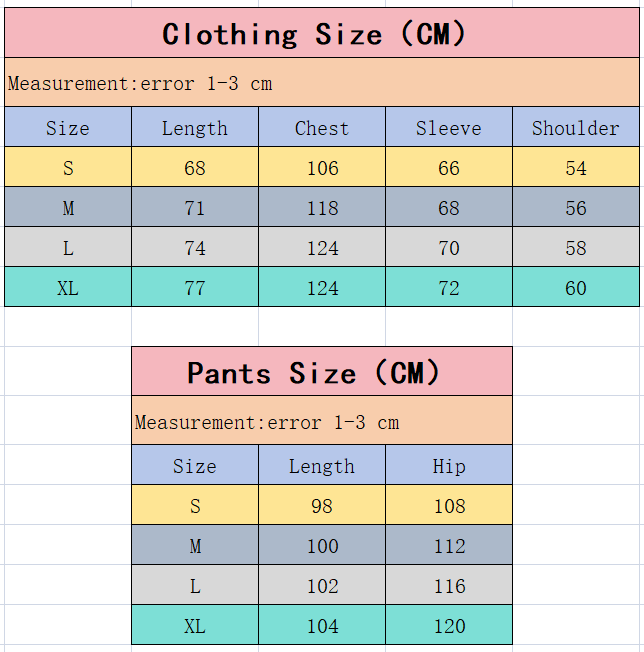
Task: Select the Sleeve column header
Action: [449, 128]
